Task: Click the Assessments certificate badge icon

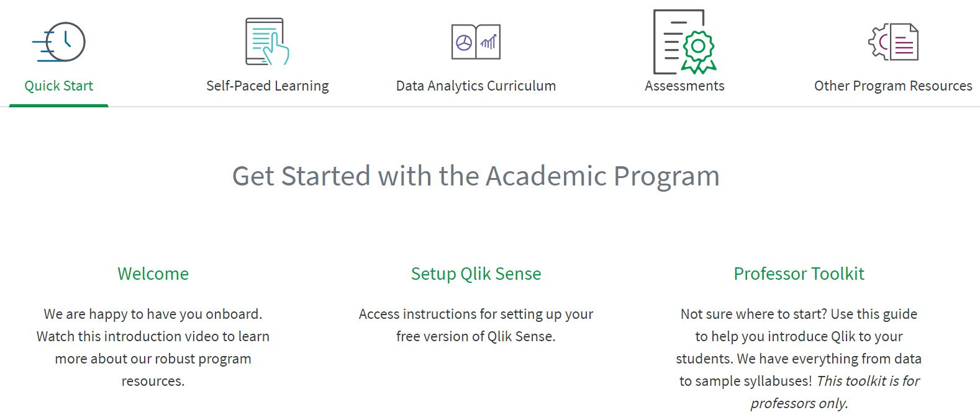Action: 684,42
